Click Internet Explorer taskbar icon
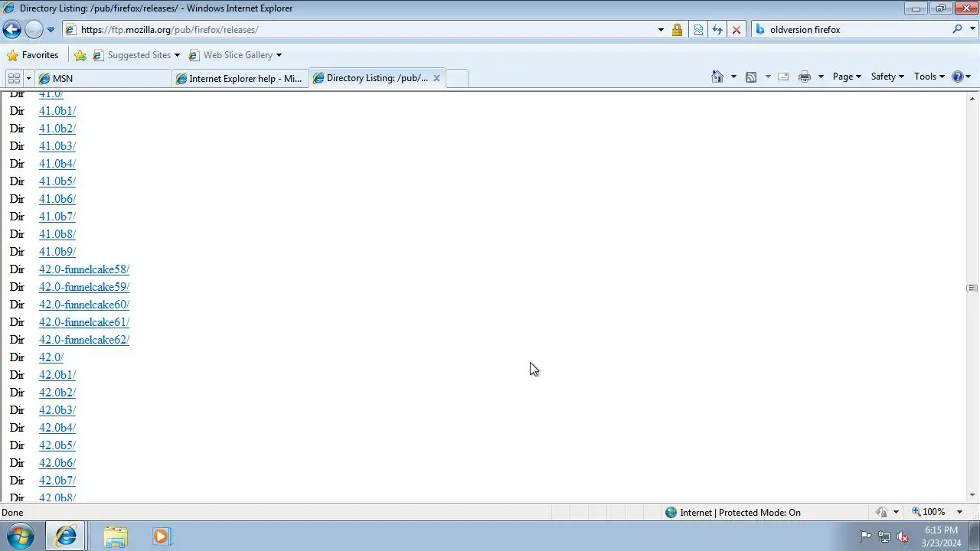 pyautogui.click(x=66, y=536)
